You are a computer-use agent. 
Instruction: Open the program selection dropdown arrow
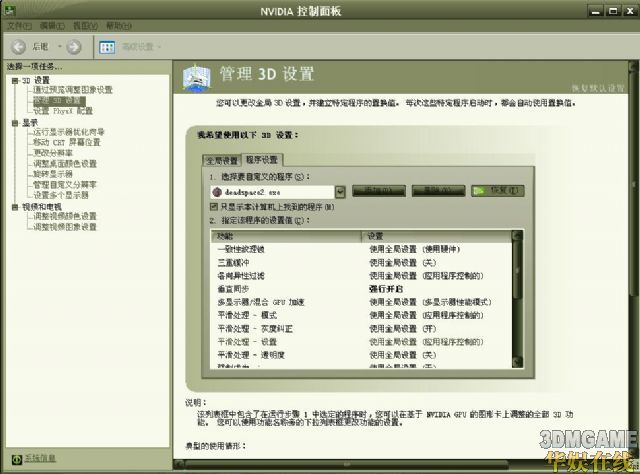click(340, 192)
